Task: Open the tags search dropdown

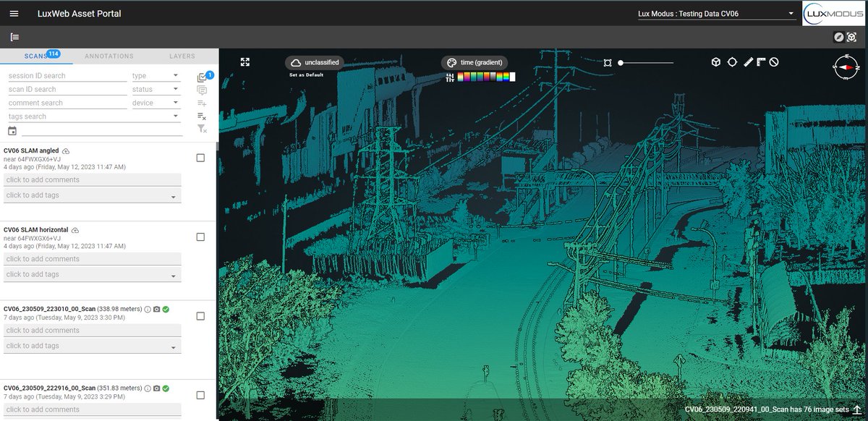Action: (94, 116)
